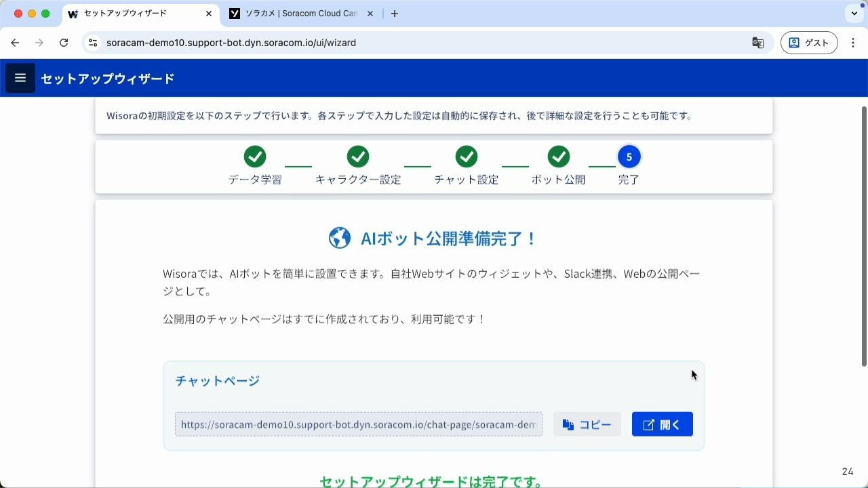Open site information icon in address bar
Viewport: 868px width, 488px height.
[x=93, y=43]
